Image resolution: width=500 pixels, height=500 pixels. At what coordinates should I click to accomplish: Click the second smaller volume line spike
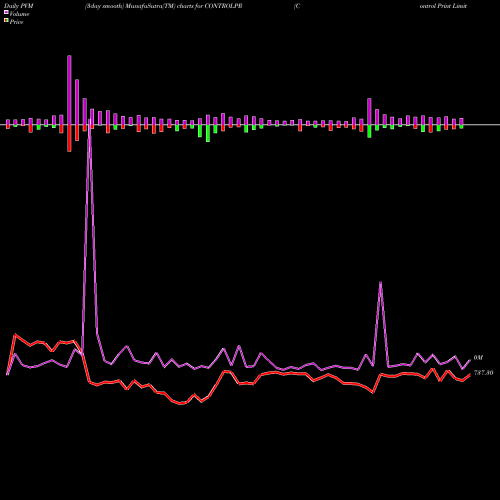tap(380, 283)
